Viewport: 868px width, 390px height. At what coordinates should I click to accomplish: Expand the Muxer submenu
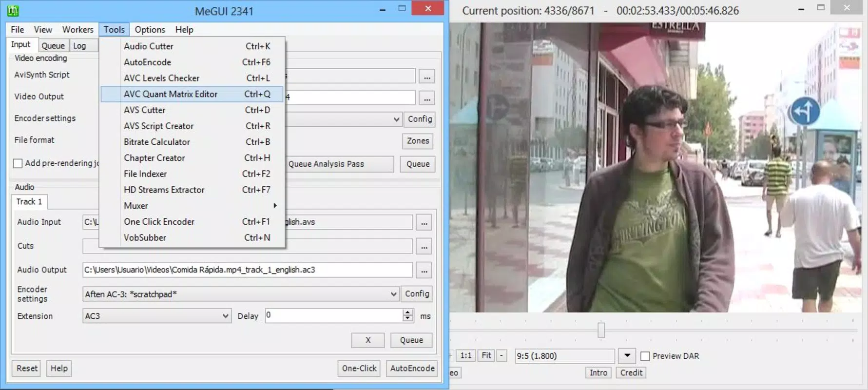[x=192, y=206]
